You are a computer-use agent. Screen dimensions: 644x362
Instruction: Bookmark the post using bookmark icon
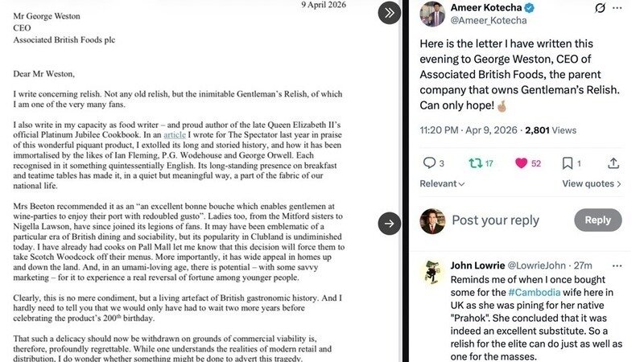coord(568,163)
